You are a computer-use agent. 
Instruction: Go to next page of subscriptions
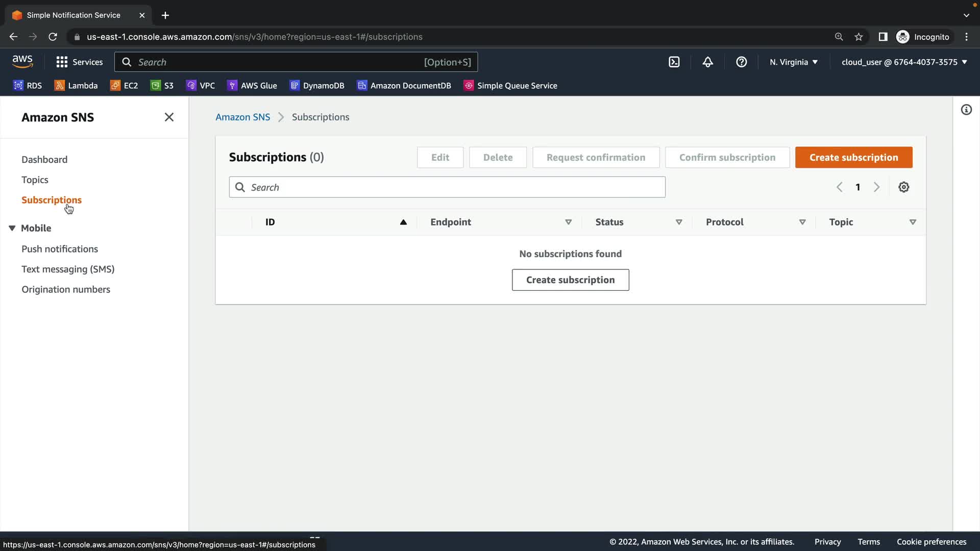pyautogui.click(x=876, y=187)
